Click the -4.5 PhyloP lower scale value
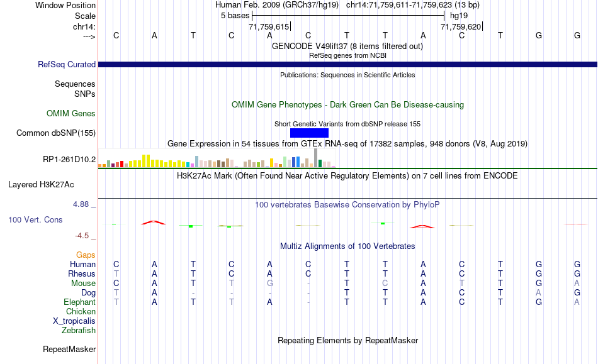The image size is (598, 364). click(82, 236)
